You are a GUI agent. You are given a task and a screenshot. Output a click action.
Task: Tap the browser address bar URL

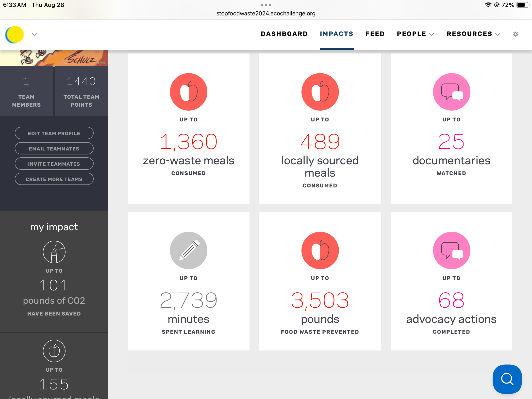pyautogui.click(x=266, y=13)
